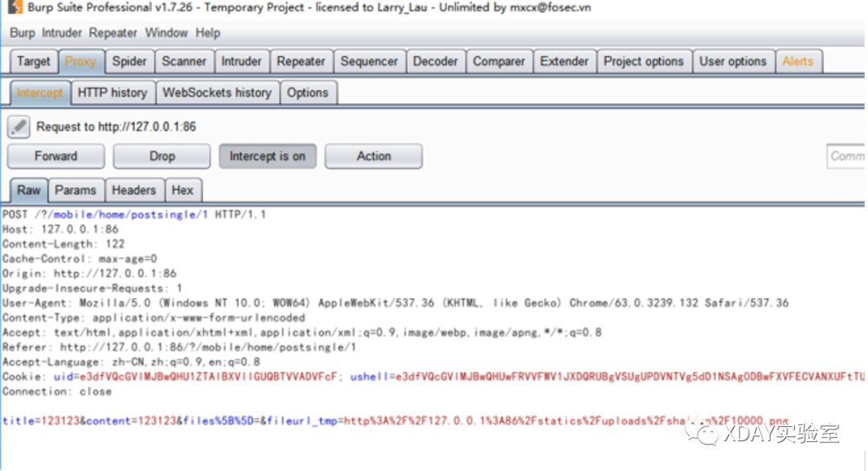Switch to the proxy Options sub-tab
This screenshot has width=868, height=471.
coord(307,93)
